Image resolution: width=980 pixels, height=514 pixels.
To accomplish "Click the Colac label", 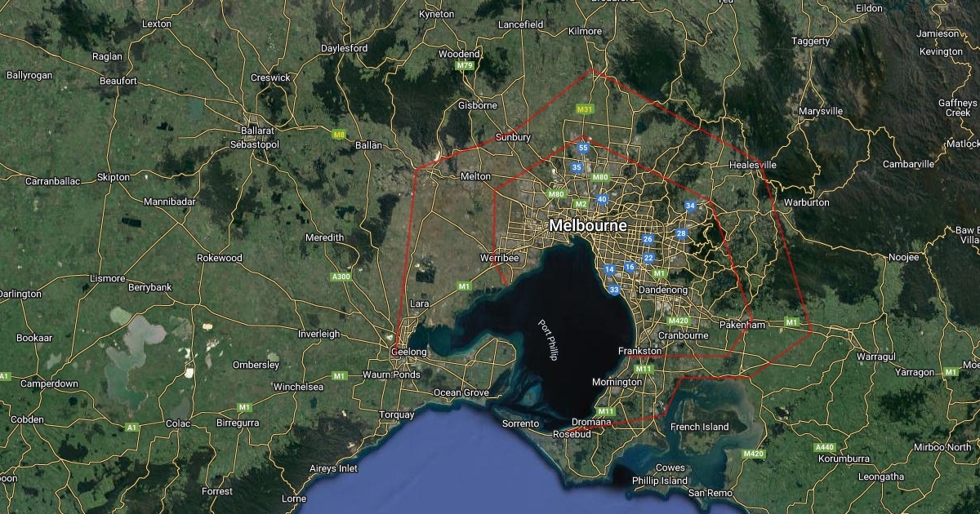I will 177,423.
